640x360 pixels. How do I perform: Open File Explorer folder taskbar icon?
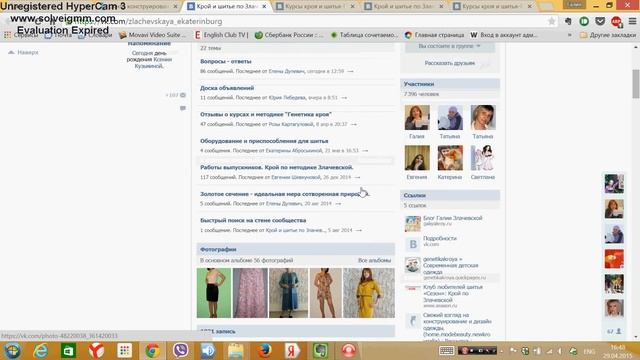tap(236, 351)
